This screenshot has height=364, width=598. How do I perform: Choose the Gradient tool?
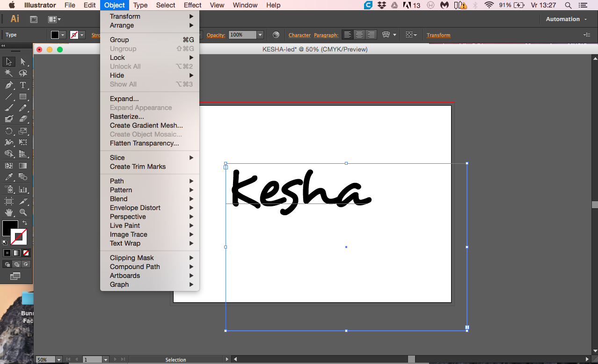pos(23,166)
